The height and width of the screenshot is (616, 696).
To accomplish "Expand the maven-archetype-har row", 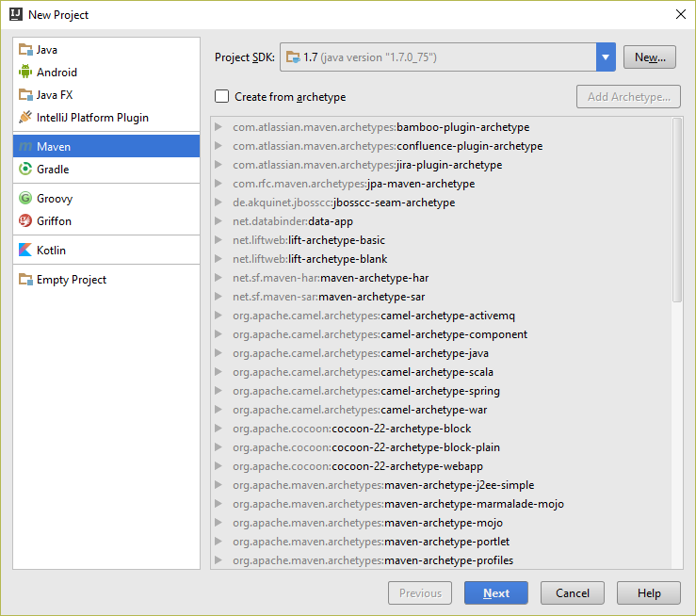I will (x=219, y=278).
